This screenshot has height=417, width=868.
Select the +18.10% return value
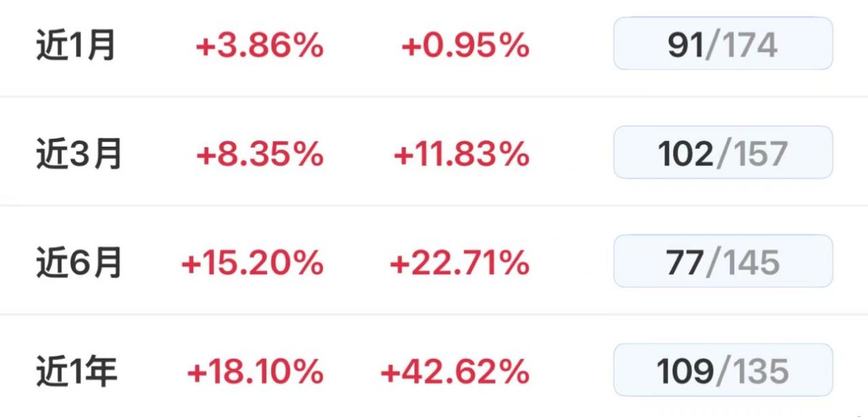click(255, 372)
